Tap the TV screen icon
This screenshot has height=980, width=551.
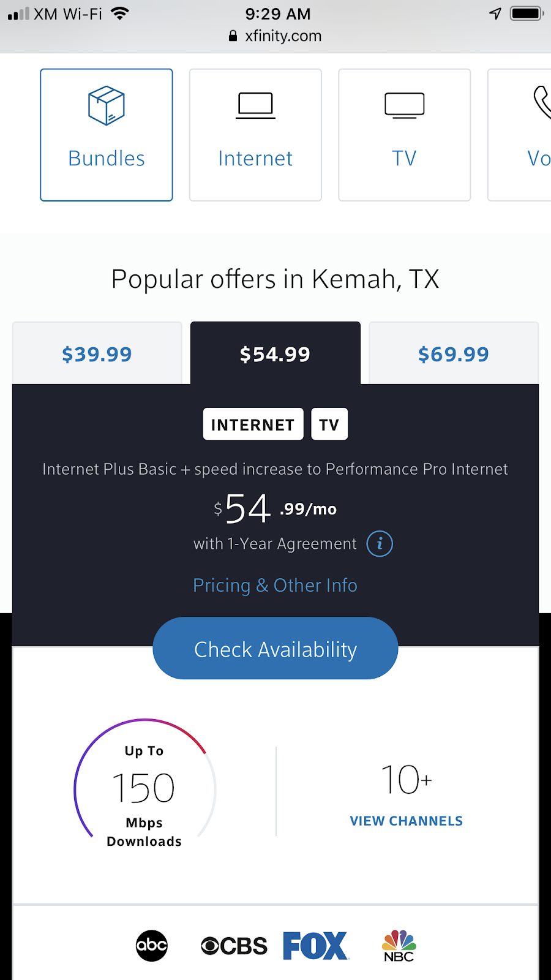tap(404, 105)
